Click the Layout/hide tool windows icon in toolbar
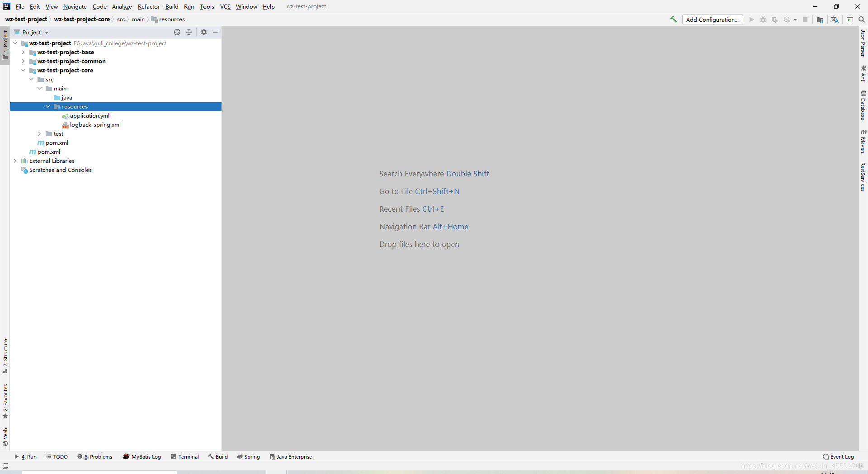 coord(850,19)
